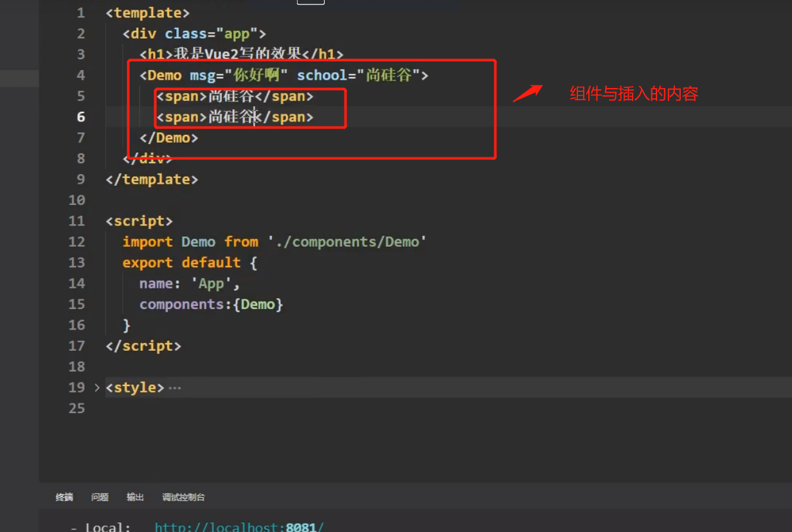Click the closing </template> tag on line 9
The height and width of the screenshot is (532, 792).
pyautogui.click(x=152, y=179)
